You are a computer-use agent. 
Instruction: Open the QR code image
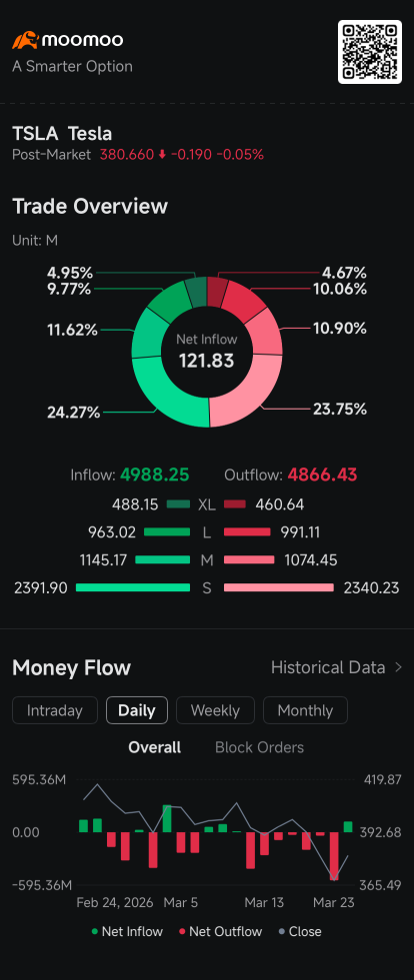pyautogui.click(x=370, y=52)
